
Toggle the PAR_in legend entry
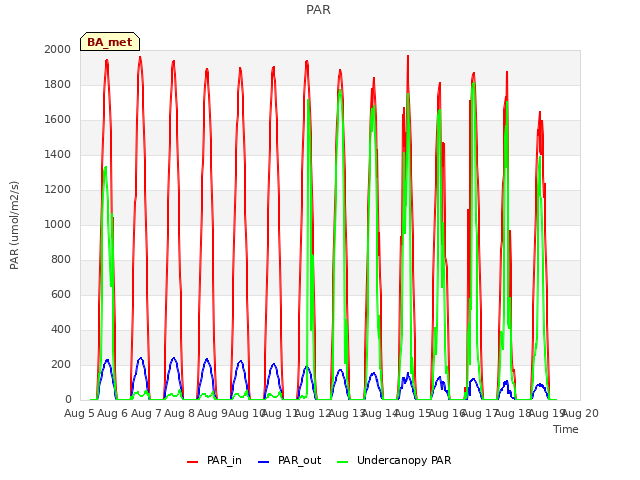tap(214, 460)
